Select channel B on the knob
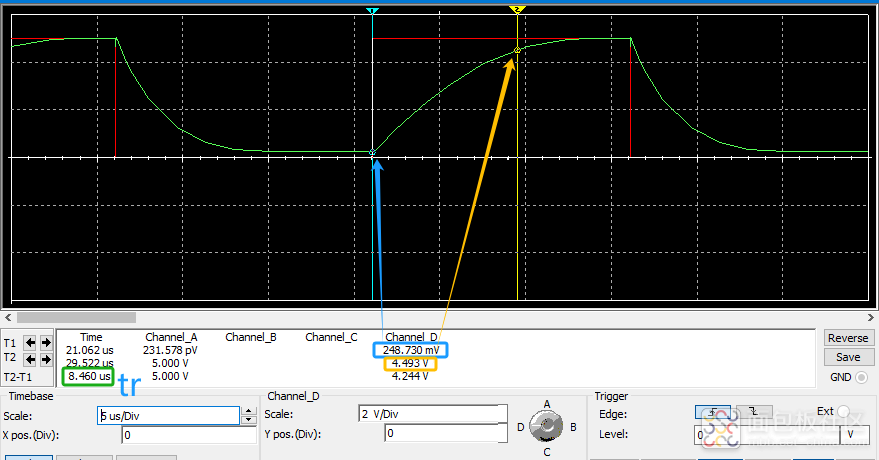 tap(573, 427)
